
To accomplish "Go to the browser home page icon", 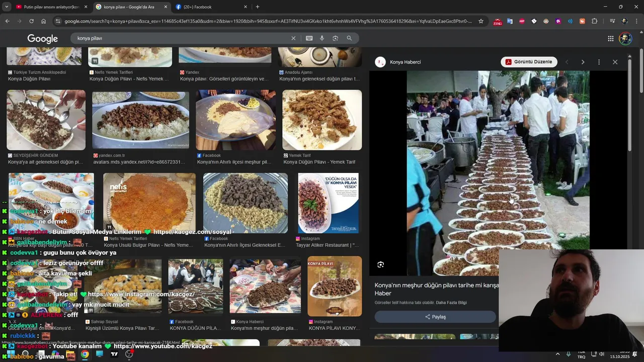I will 43,21.
